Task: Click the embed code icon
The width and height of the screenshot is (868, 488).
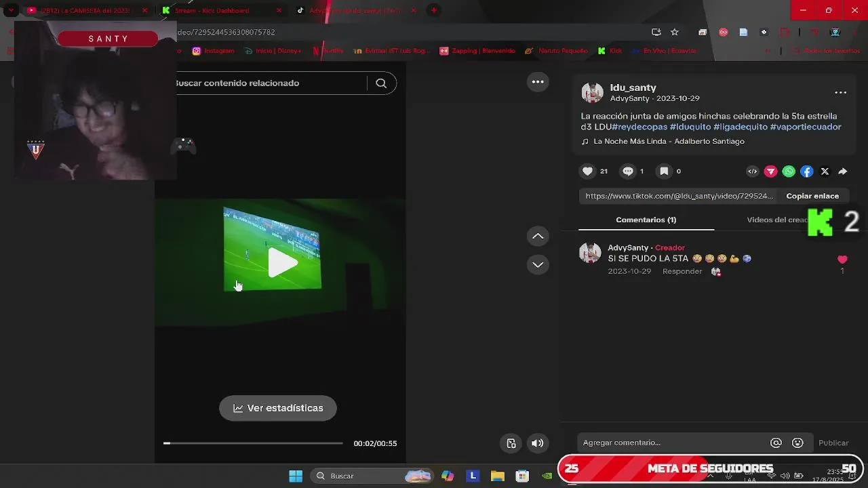Action: click(x=753, y=171)
